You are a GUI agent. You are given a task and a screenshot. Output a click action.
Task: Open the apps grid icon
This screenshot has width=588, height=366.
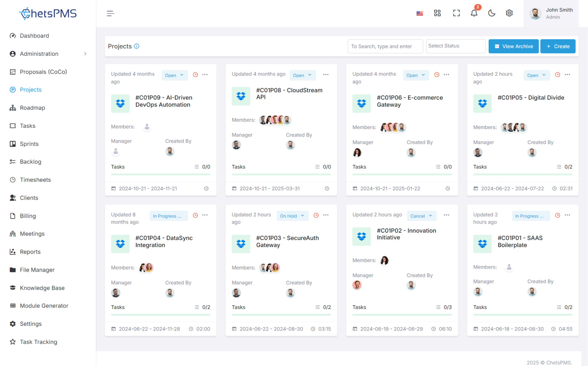(437, 13)
